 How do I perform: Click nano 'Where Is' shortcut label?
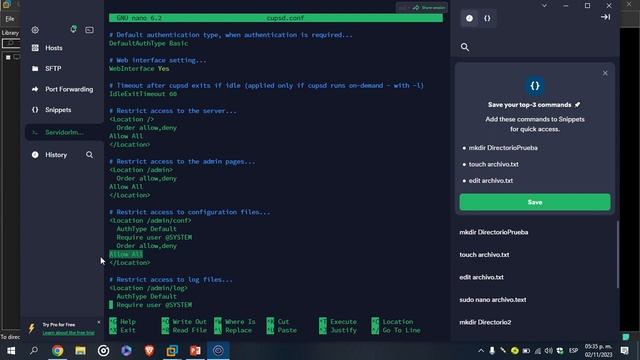(240, 322)
